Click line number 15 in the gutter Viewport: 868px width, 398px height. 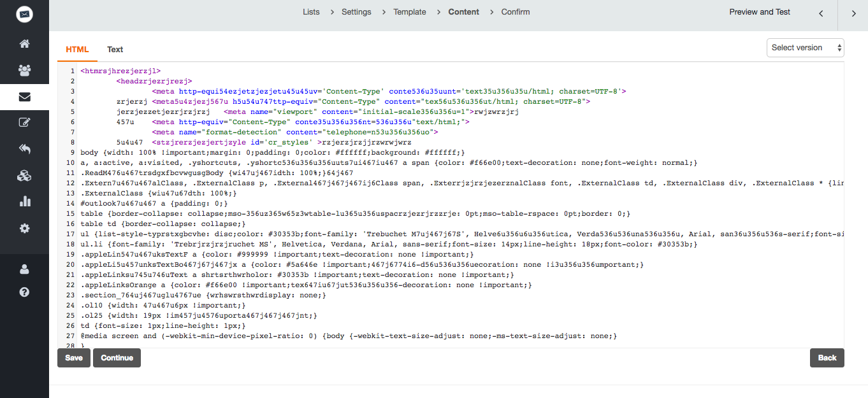pos(71,214)
